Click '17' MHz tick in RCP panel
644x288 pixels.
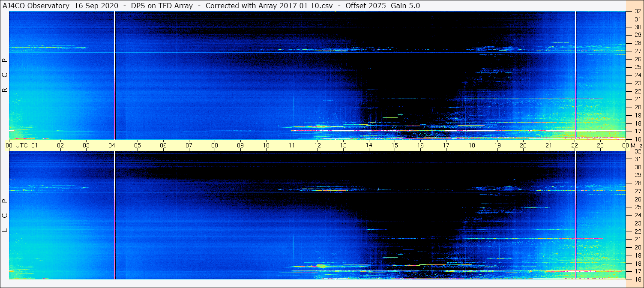coord(638,131)
